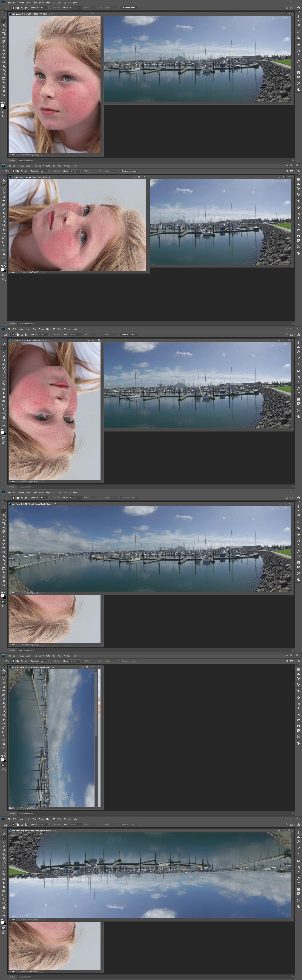Screen dimensions: 302x980
Task: Click the background color swatch in the upright-portrait window
Action: (x=5, y=108)
